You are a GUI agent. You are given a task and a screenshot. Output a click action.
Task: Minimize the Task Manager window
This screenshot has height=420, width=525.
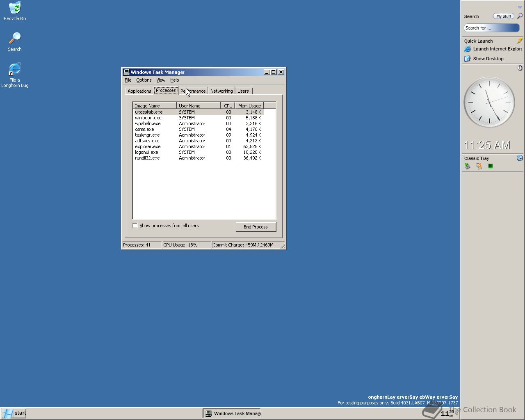[x=267, y=72]
